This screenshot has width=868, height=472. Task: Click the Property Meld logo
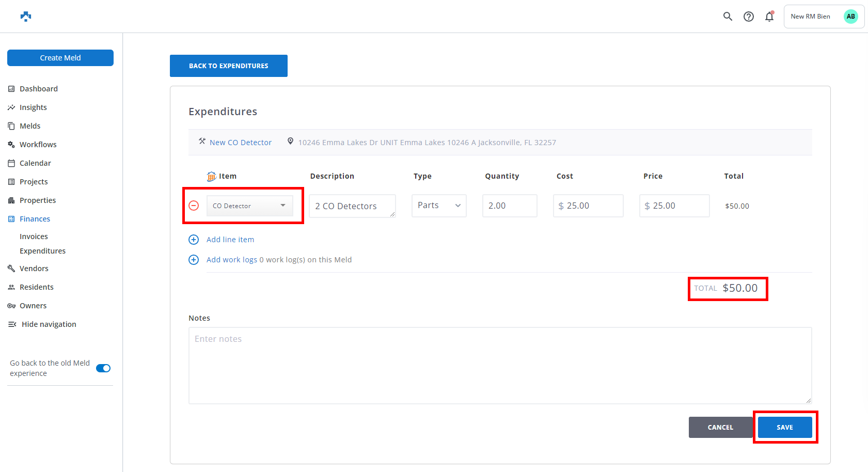[26, 17]
